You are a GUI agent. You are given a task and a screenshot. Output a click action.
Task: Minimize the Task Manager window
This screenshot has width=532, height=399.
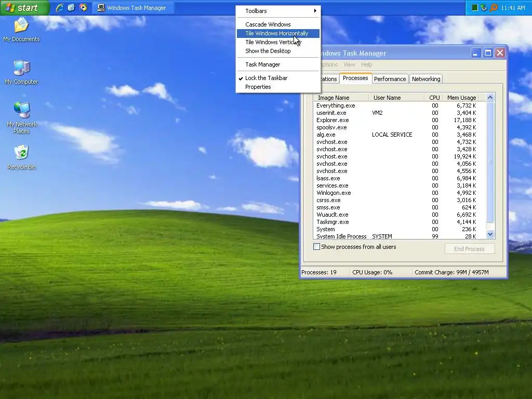476,53
